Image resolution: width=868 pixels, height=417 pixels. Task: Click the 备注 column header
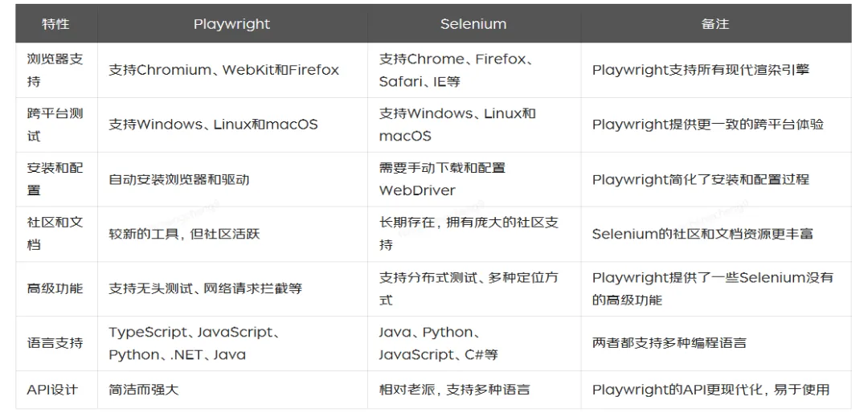(x=715, y=24)
